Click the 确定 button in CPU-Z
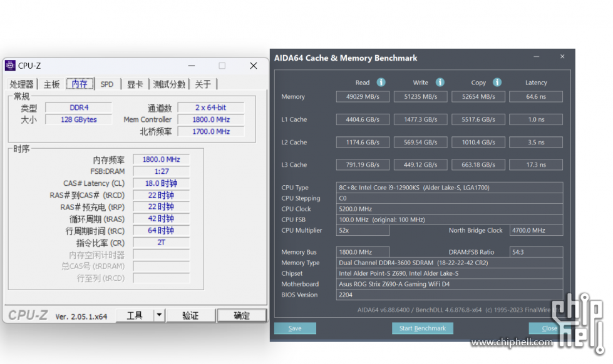 242,316
